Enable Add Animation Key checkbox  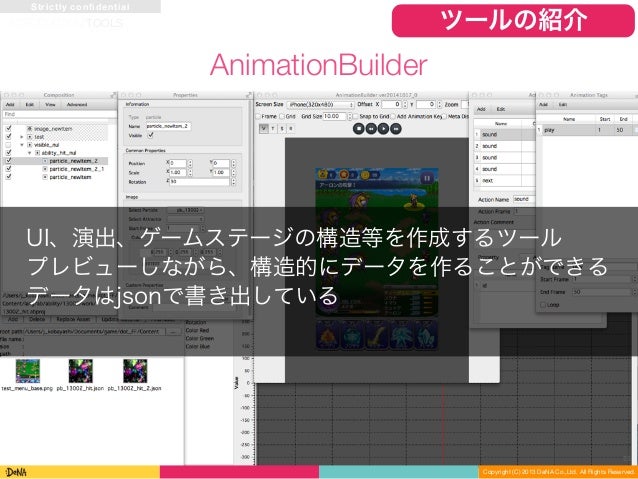(x=393, y=116)
